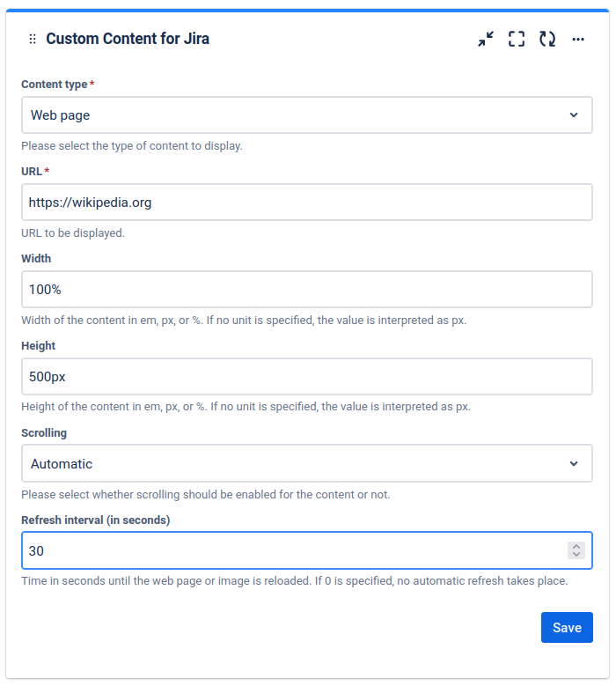Decrease refresh interval with the down arrow
Image resolution: width=616 pixels, height=686 pixels.
(x=576, y=556)
